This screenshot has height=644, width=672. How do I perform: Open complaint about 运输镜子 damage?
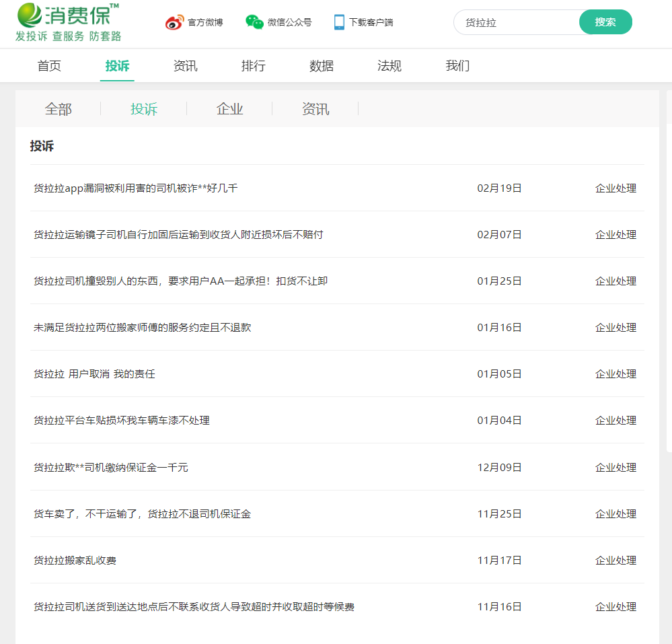coord(178,235)
